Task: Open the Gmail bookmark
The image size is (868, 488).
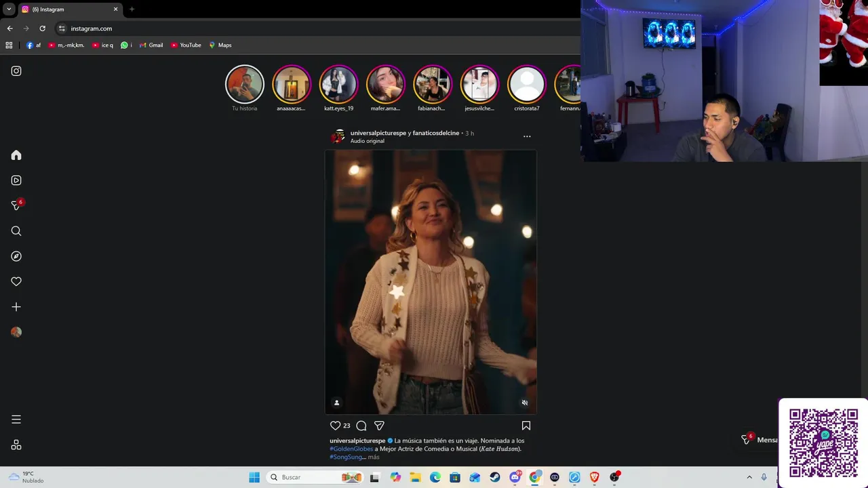Action: [x=151, y=45]
